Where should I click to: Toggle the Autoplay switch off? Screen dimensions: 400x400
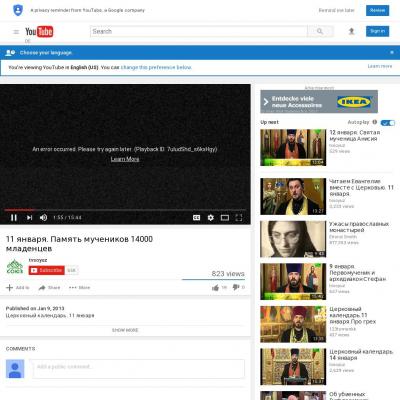(x=388, y=123)
